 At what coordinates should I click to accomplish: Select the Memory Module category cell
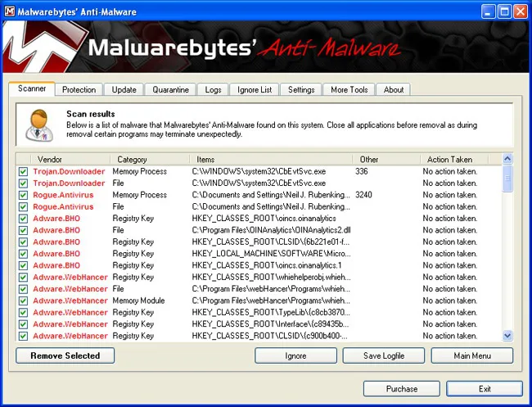pyautogui.click(x=138, y=301)
